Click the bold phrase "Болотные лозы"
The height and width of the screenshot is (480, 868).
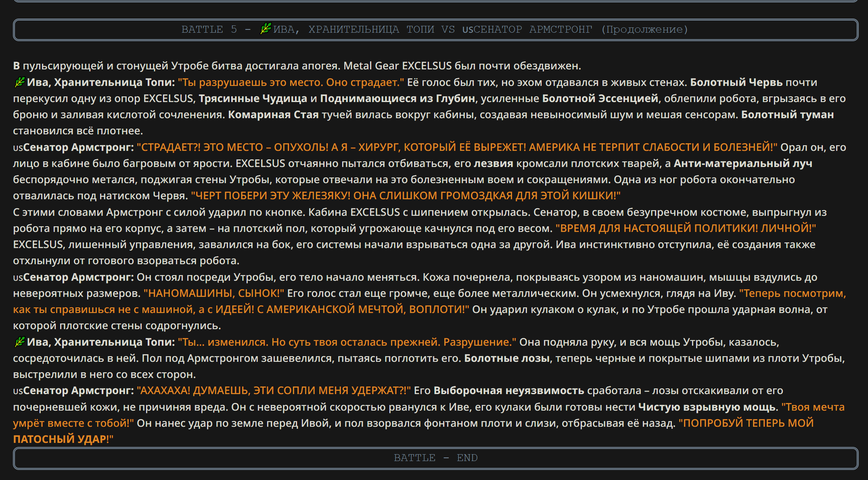click(507, 358)
